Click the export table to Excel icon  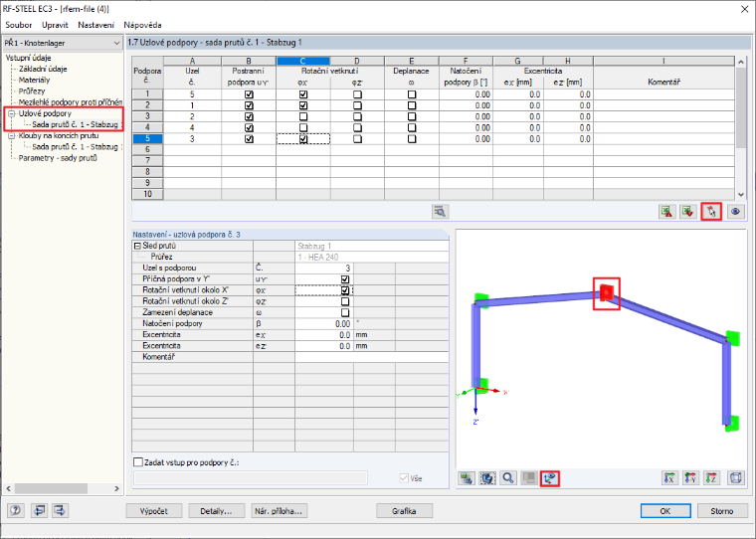667,212
